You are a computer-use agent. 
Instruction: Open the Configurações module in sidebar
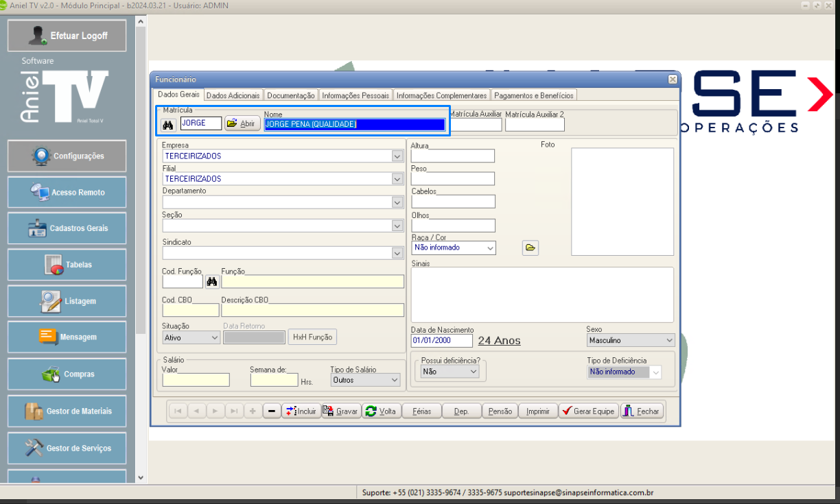67,156
